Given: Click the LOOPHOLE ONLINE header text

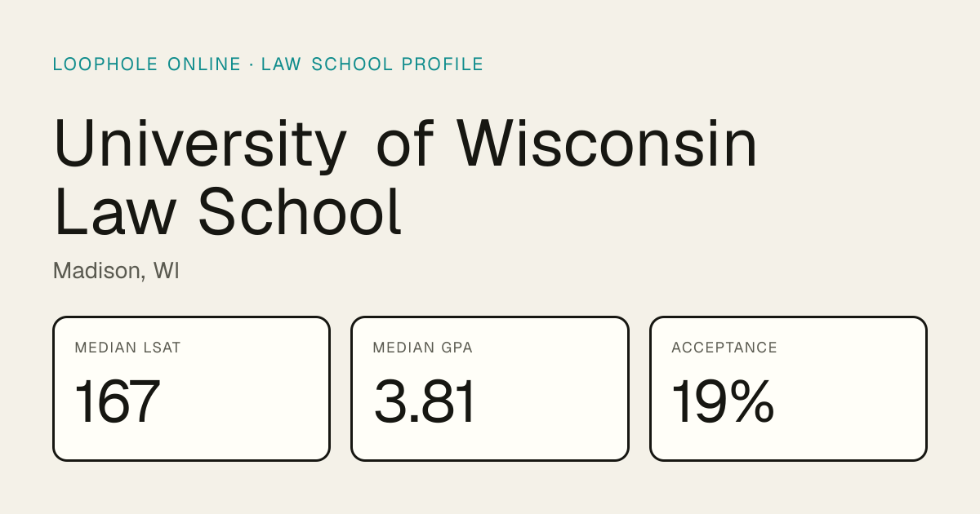Looking at the screenshot, I should (x=147, y=64).
